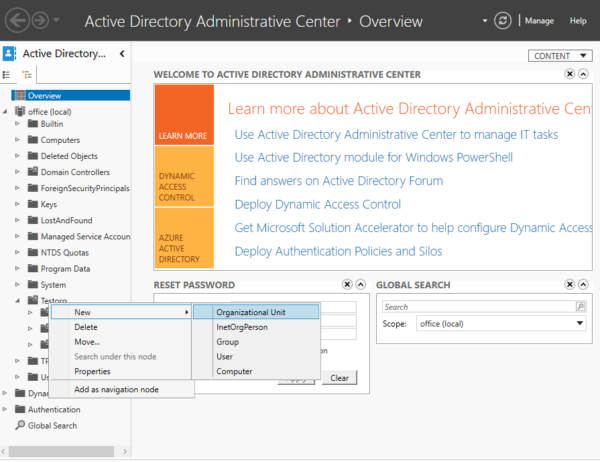The width and height of the screenshot is (600, 462).
Task: Collapse the Global Search tile
Action: point(583,285)
